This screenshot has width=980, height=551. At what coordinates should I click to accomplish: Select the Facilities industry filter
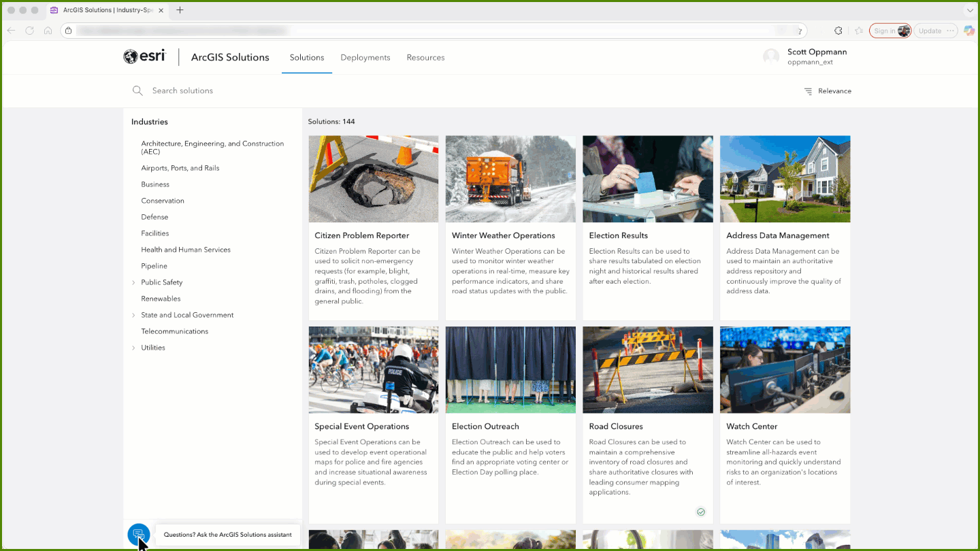[155, 233]
